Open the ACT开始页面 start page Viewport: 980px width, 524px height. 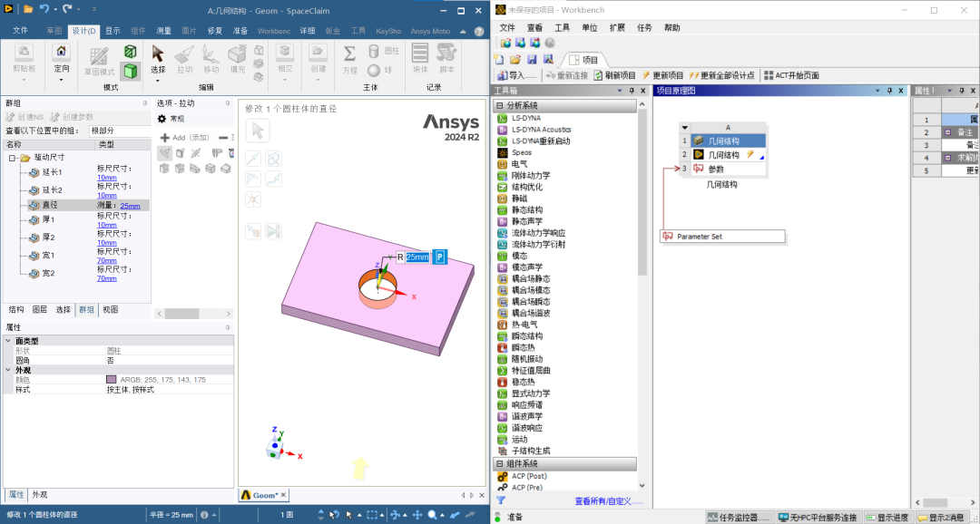coord(792,75)
